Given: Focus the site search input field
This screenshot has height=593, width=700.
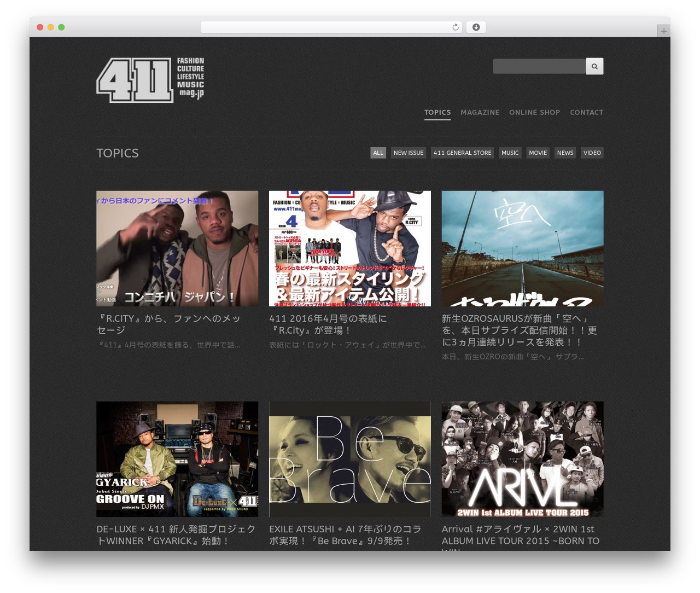Looking at the screenshot, I should [x=539, y=66].
